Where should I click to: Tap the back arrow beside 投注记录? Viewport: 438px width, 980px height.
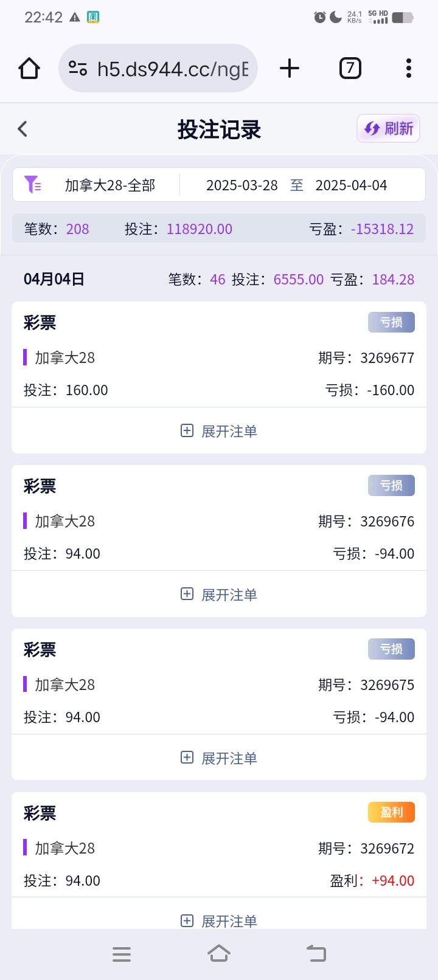(23, 129)
